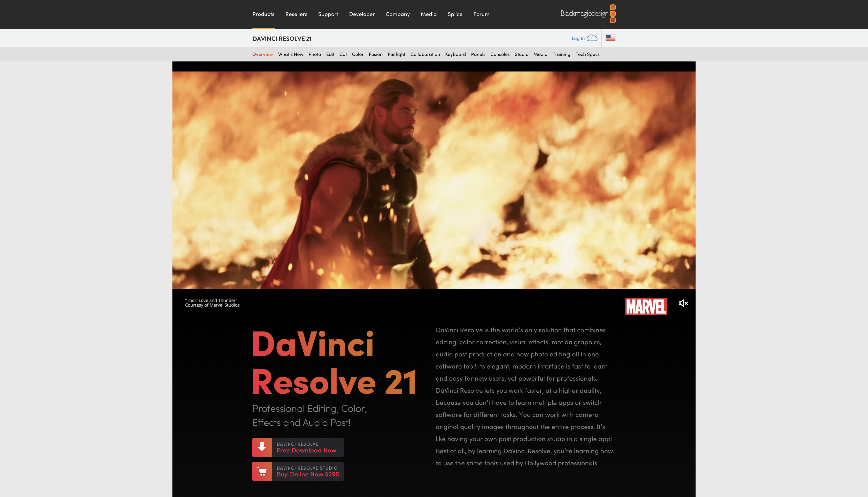Click the DaVinci Resolve 21 headline
This screenshot has height=497, width=868.
(334, 362)
